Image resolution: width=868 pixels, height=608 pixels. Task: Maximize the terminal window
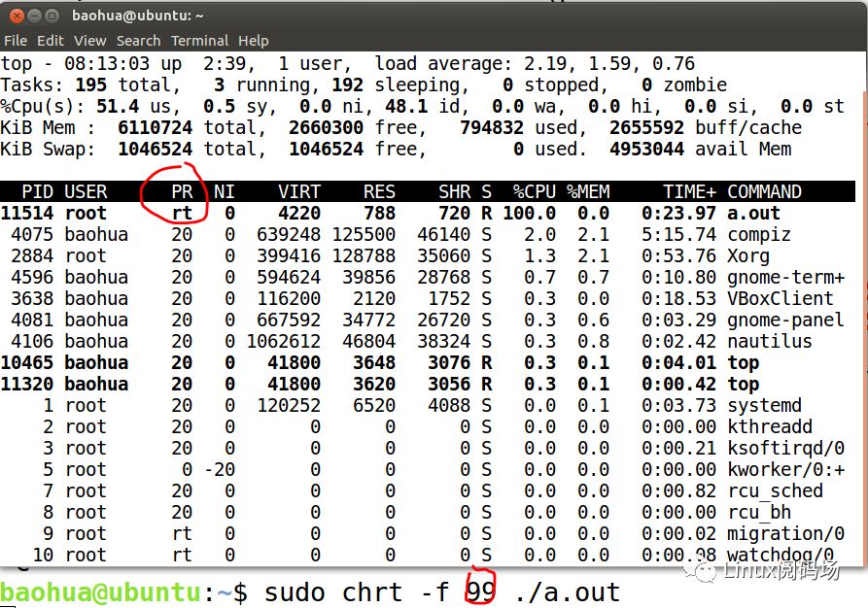click(52, 16)
